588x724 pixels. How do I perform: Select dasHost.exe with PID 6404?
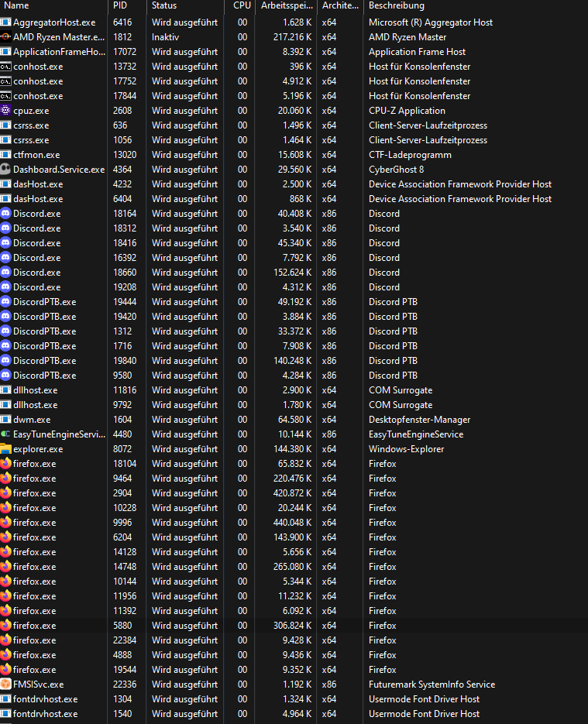294,199
